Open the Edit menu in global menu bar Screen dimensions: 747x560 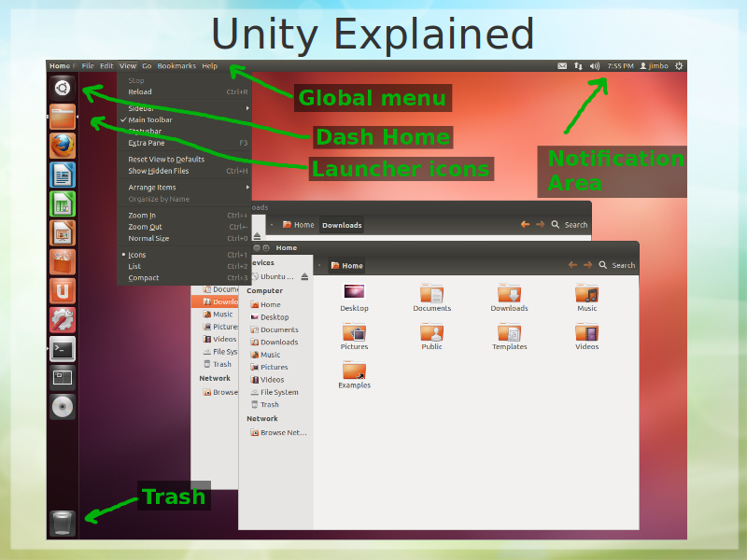click(x=106, y=66)
